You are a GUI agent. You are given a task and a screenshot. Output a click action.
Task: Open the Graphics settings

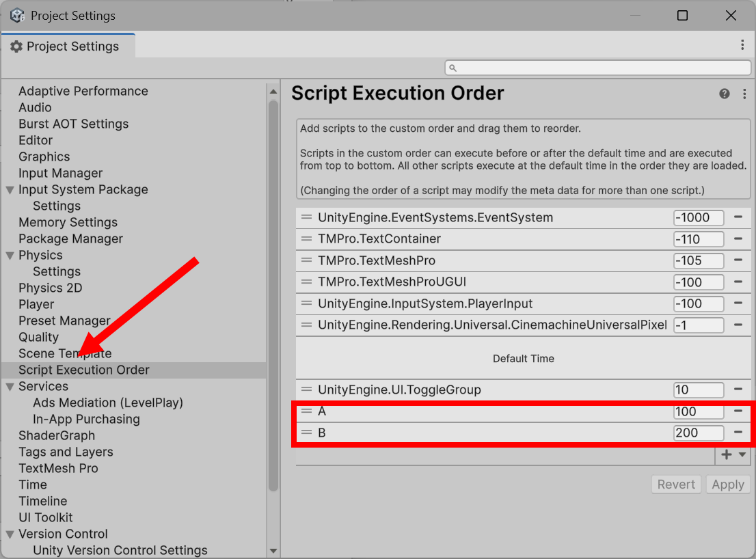click(x=44, y=156)
